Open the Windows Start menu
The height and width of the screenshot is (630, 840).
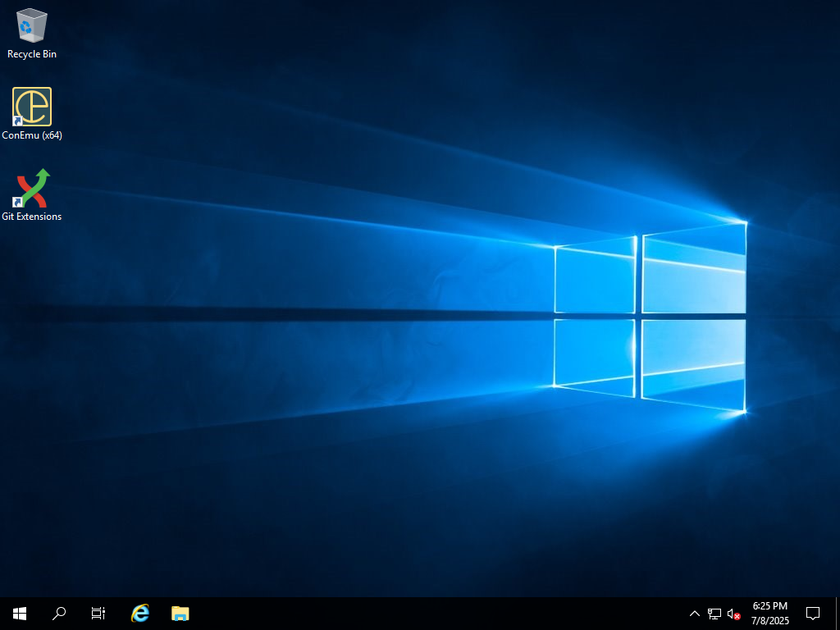click(x=20, y=614)
